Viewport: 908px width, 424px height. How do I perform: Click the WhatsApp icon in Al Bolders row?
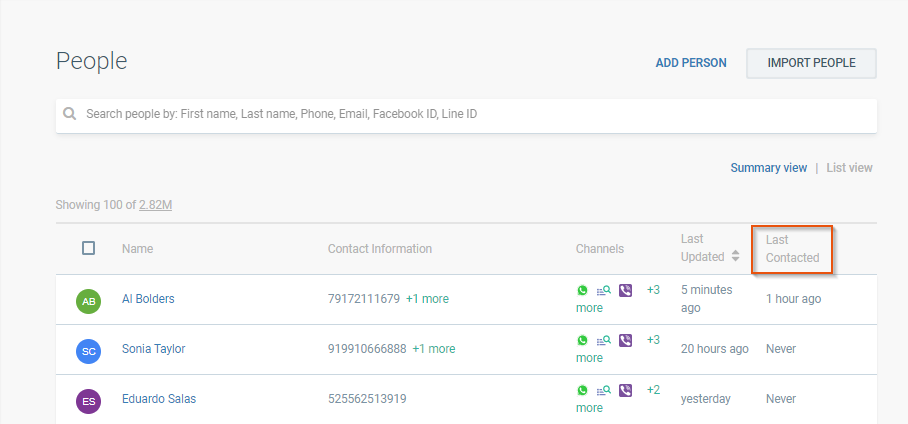[582, 290]
